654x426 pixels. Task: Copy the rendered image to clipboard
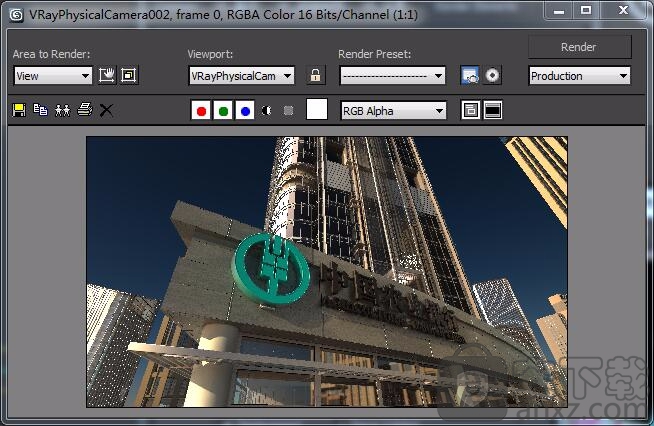coord(40,110)
